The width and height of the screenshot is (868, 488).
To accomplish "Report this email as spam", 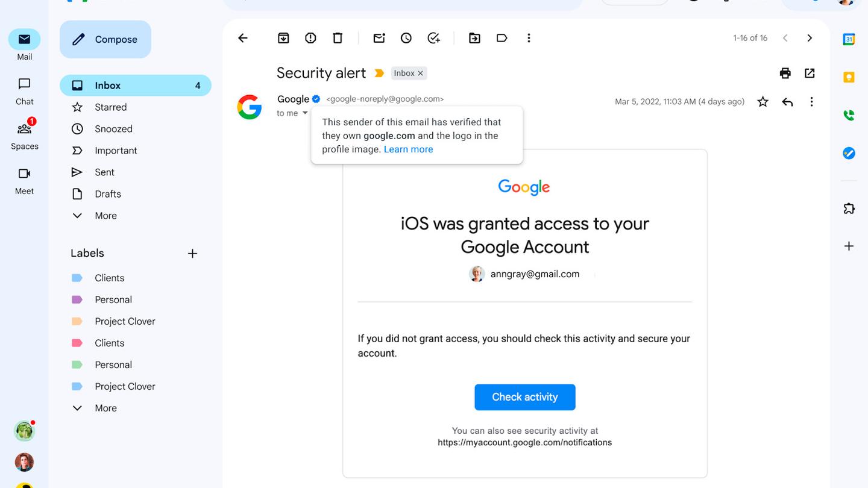I will (310, 38).
